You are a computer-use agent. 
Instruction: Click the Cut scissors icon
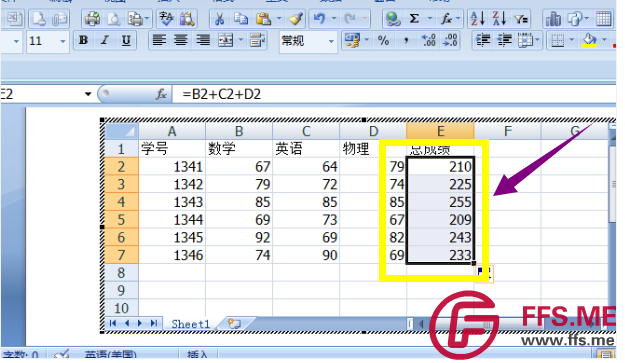pos(219,18)
